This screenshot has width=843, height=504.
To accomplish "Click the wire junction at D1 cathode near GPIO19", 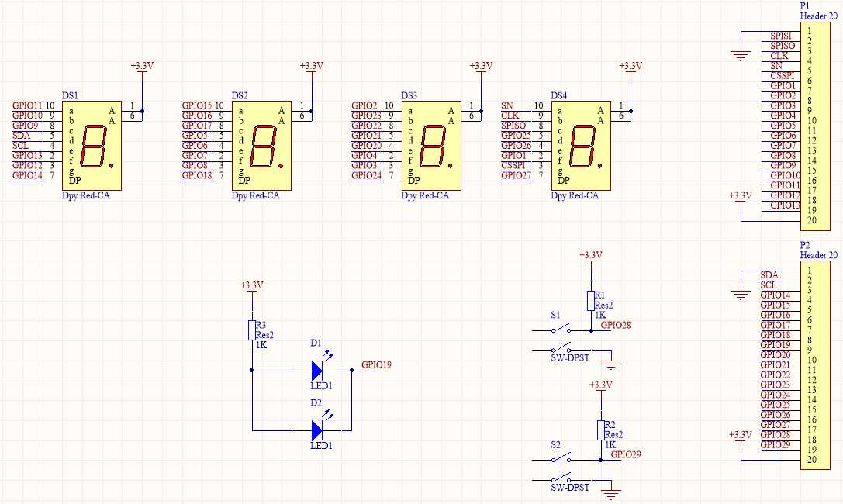I will tap(351, 370).
